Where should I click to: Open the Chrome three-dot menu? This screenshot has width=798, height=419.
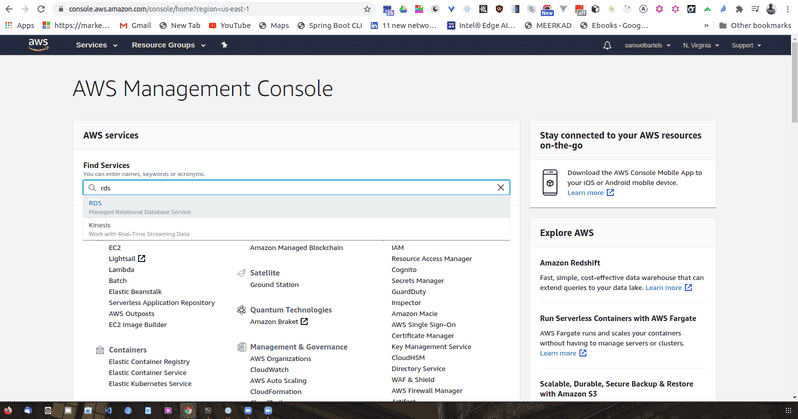[x=787, y=9]
